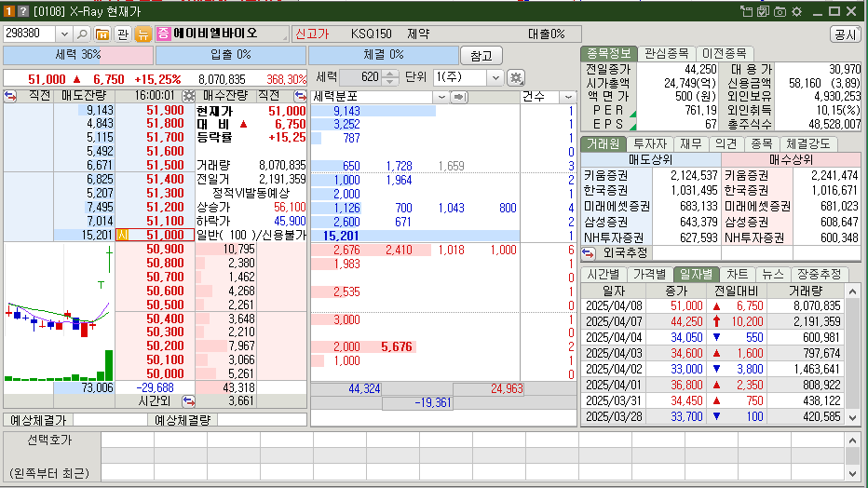
Task: Click the 51,900 ask price row
Action: [x=165, y=110]
